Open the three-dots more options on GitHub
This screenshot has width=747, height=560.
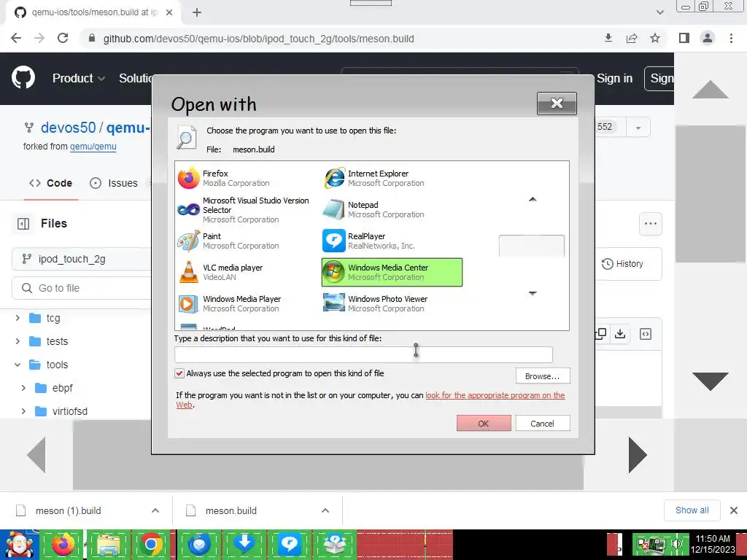coord(650,223)
